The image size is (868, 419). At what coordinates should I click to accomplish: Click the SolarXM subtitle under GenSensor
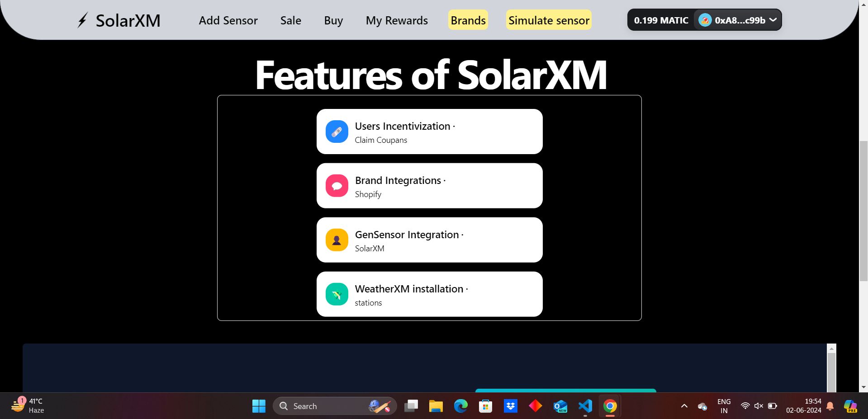370,249
